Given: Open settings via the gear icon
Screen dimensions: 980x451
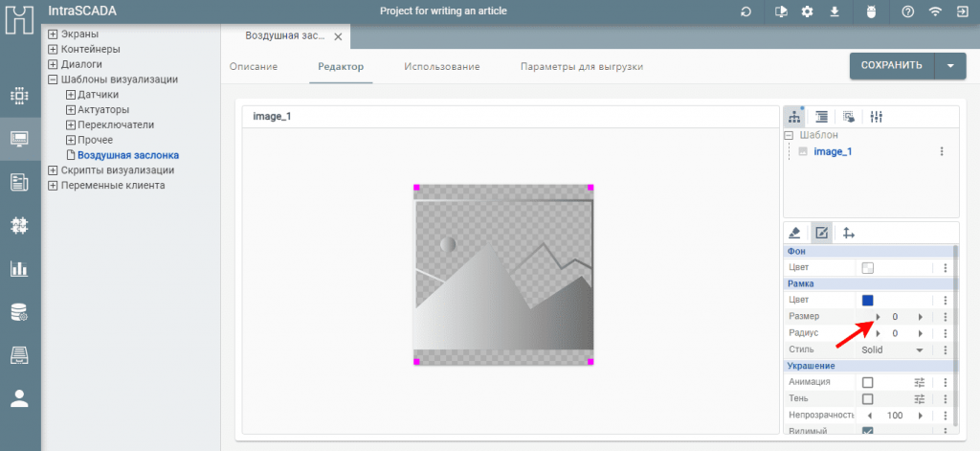Looking at the screenshot, I should tap(808, 11).
